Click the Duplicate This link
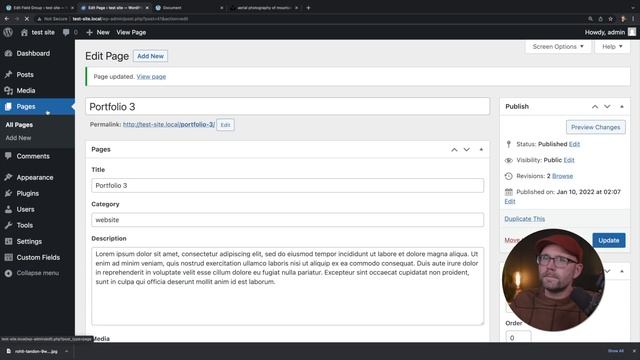Image resolution: width=640 pixels, height=360 pixels. coord(524,219)
